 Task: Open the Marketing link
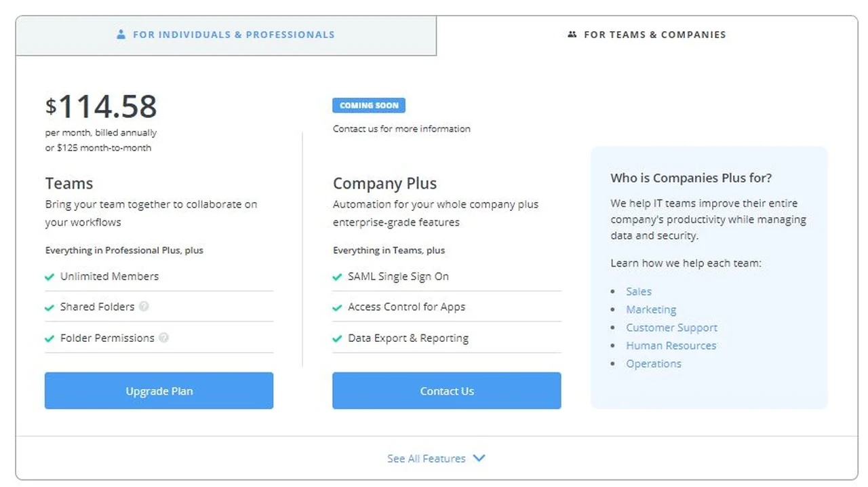point(651,309)
